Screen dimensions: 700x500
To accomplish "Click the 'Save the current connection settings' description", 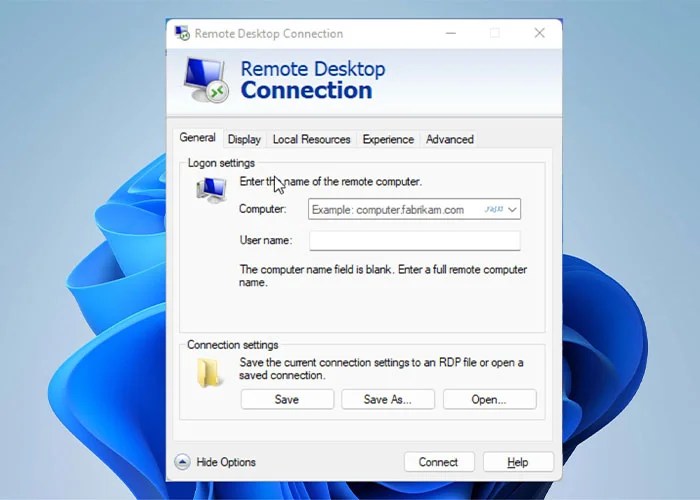I will [381, 369].
